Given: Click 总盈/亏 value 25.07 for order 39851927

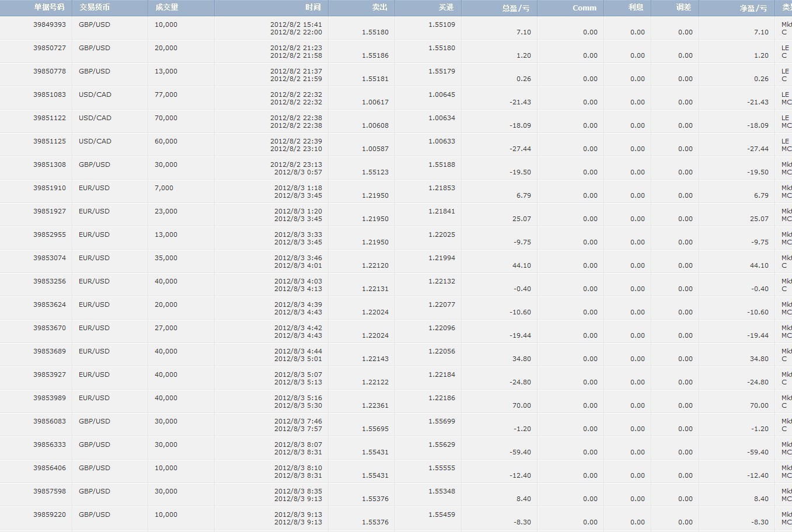Looking at the screenshot, I should coord(522,219).
